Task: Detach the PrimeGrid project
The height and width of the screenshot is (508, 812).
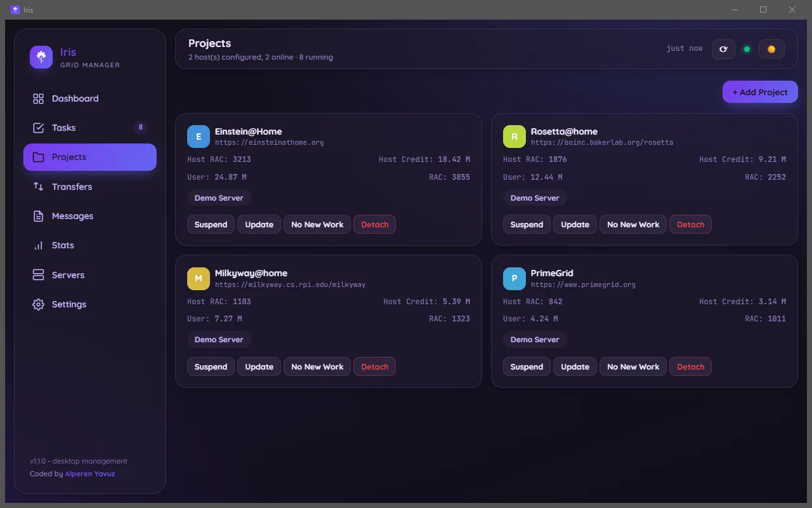Action: (690, 366)
